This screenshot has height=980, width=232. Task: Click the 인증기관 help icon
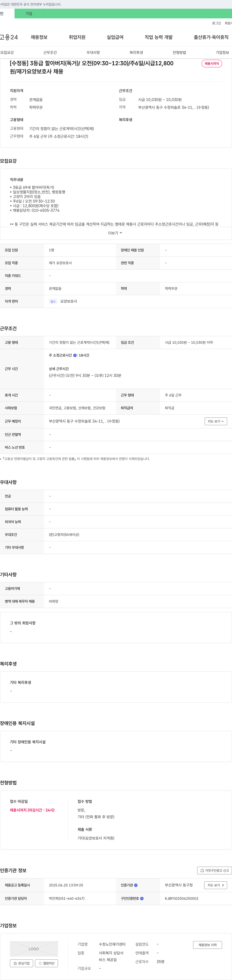136,885
